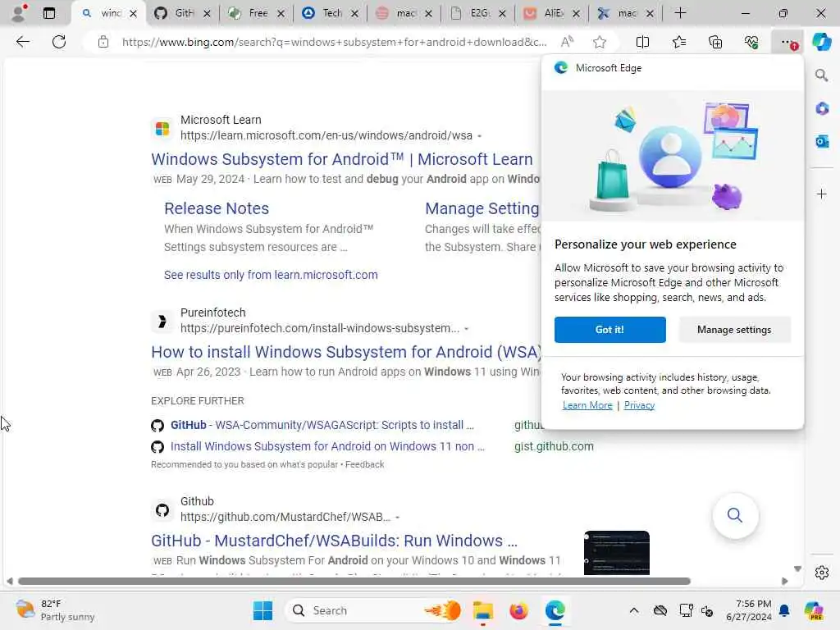Open tab actions menu icon

click(48, 13)
